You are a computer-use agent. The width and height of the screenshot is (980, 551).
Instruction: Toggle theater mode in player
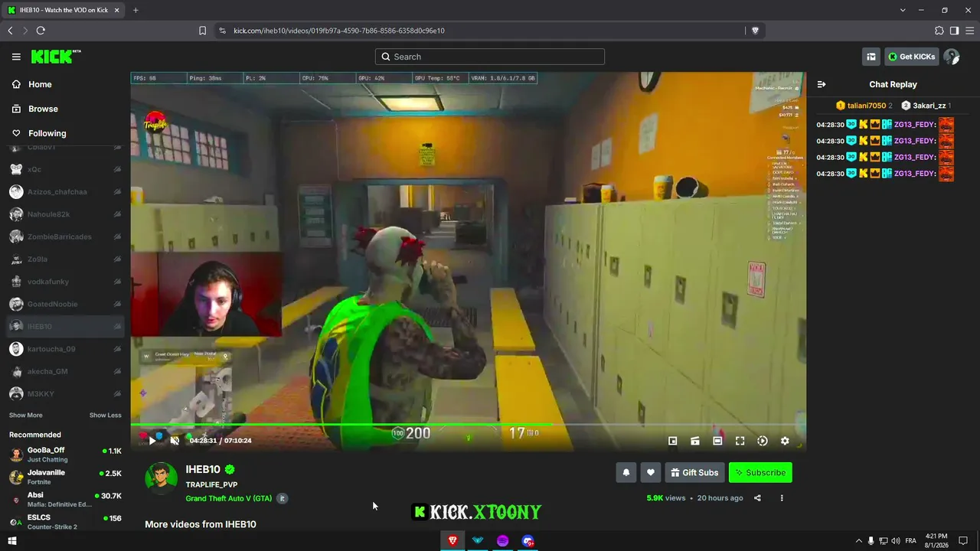(x=717, y=441)
